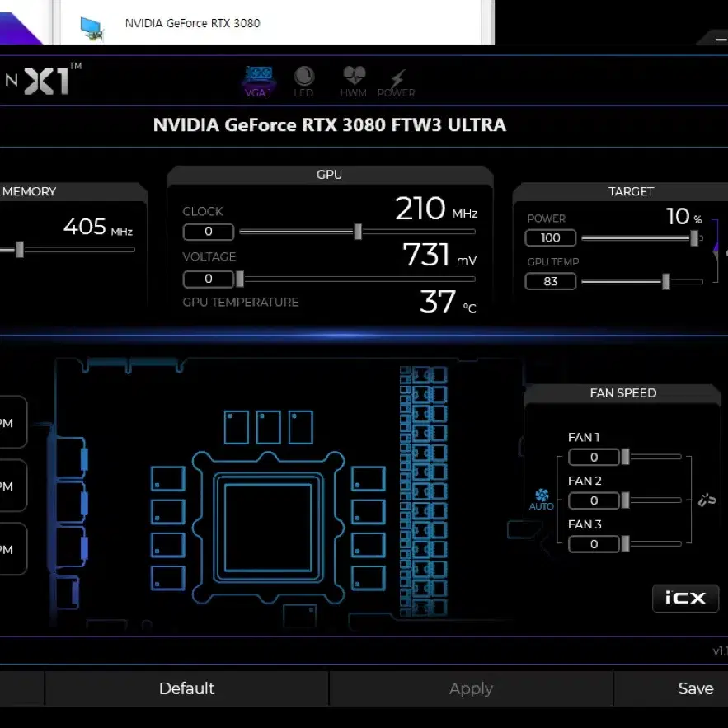This screenshot has height=728, width=728.
Task: Open the HWM hardware monitor tab
Action: (x=354, y=82)
